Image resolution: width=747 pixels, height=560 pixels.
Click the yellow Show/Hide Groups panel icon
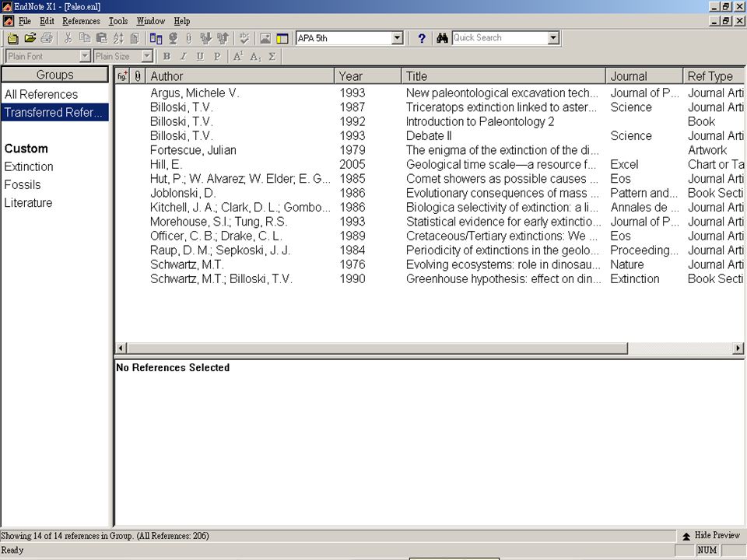[282, 38]
